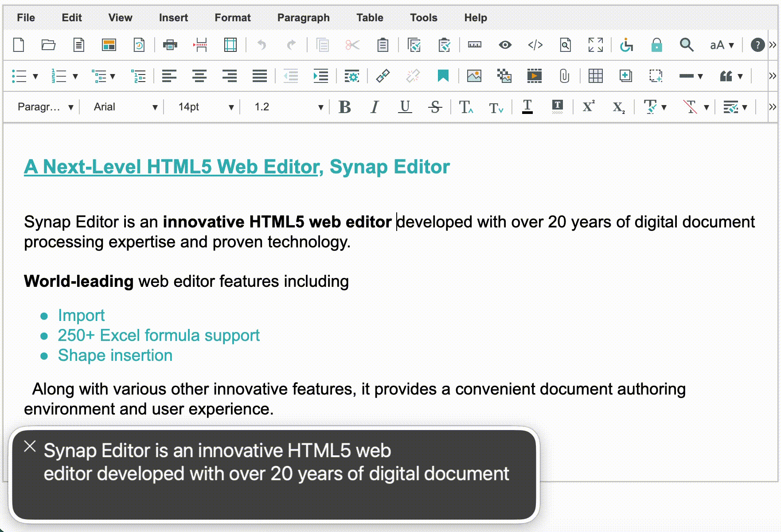Open source code view icon
This screenshot has height=532, width=781.
point(535,45)
